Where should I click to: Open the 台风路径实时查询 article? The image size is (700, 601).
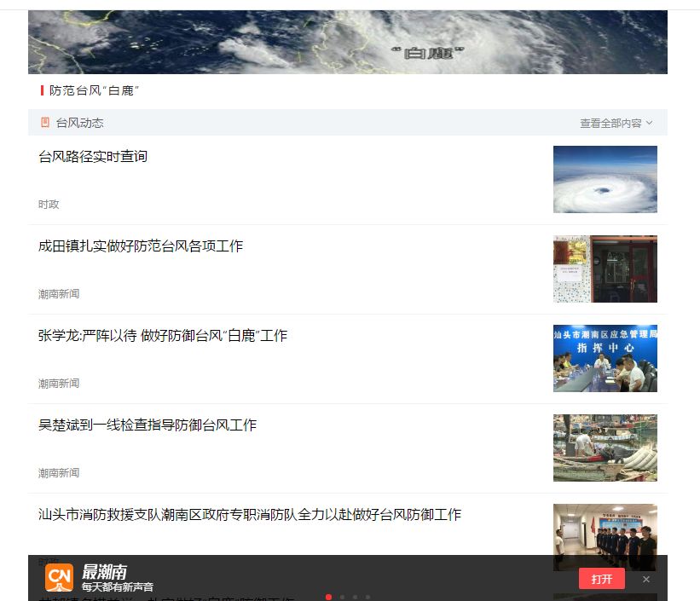[93, 156]
